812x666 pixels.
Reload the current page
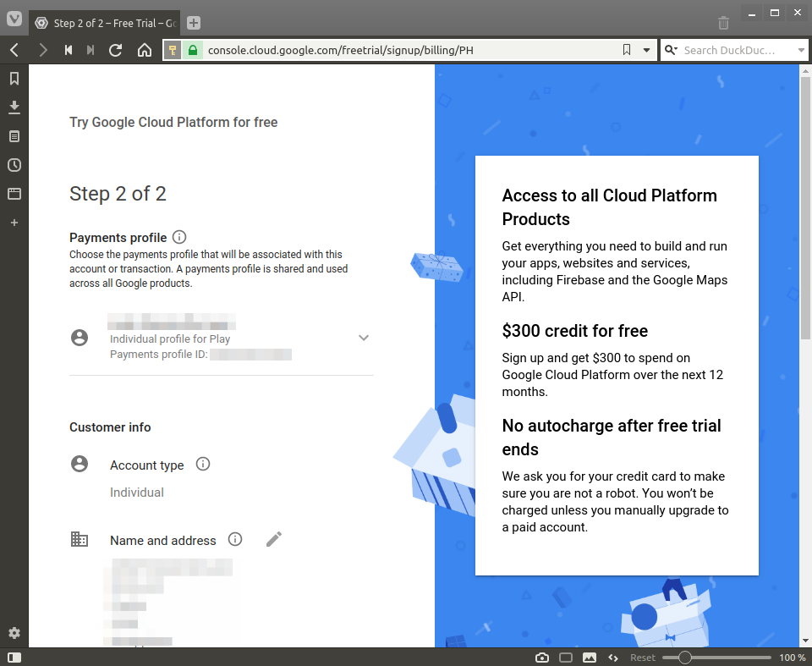click(116, 50)
